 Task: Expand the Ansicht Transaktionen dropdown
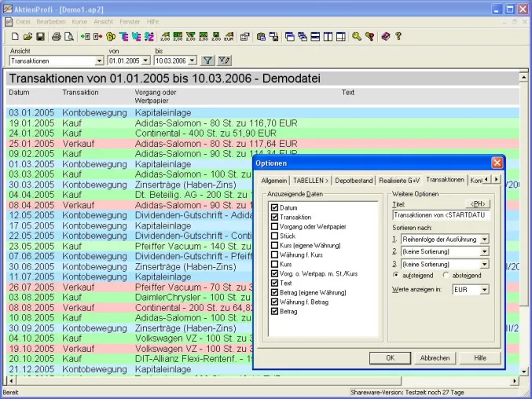pyautogui.click(x=99, y=61)
